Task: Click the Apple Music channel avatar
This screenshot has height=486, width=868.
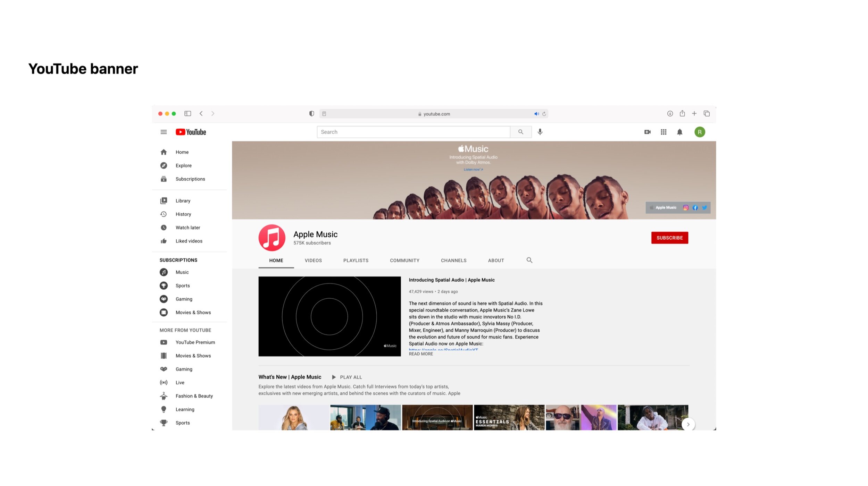Action: (x=272, y=238)
